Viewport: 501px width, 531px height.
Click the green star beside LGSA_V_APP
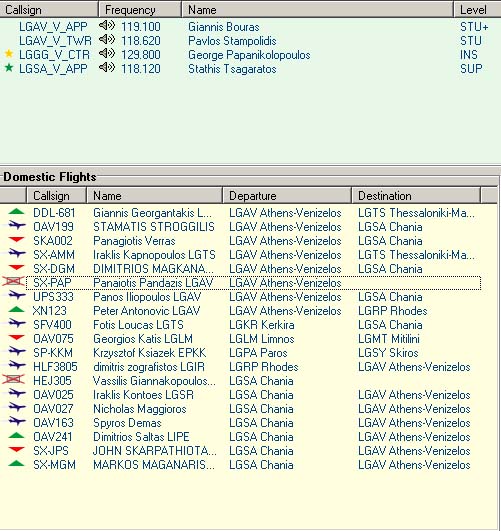click(9, 68)
